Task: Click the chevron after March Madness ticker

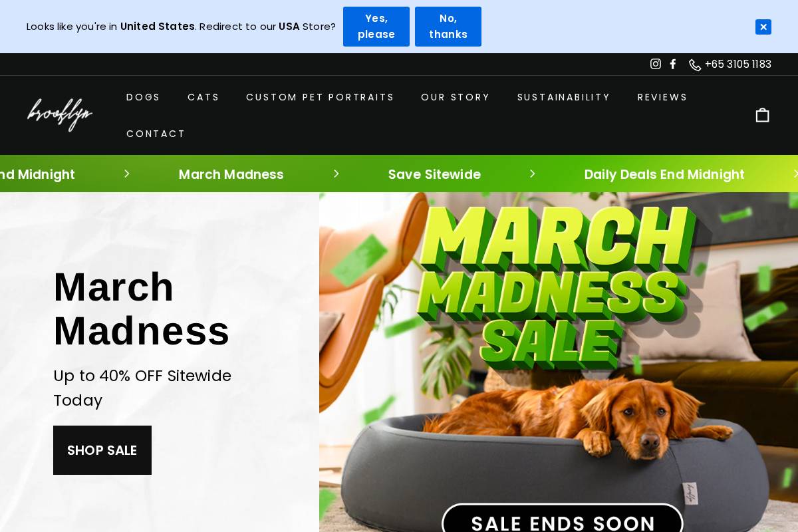Action: click(x=336, y=174)
